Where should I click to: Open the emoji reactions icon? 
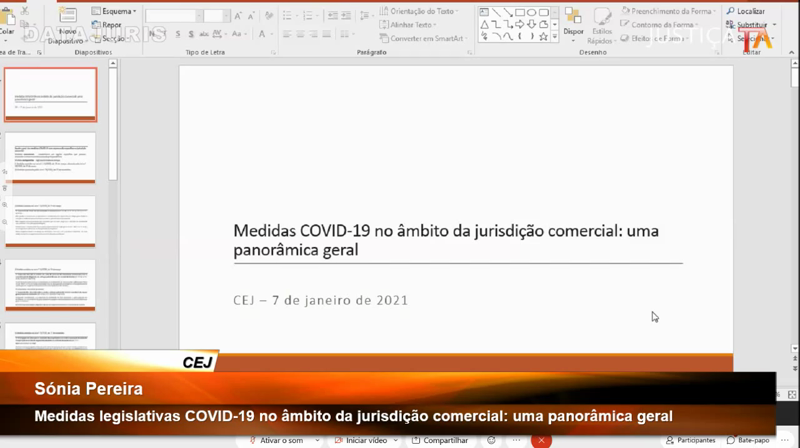pyautogui.click(x=491, y=440)
